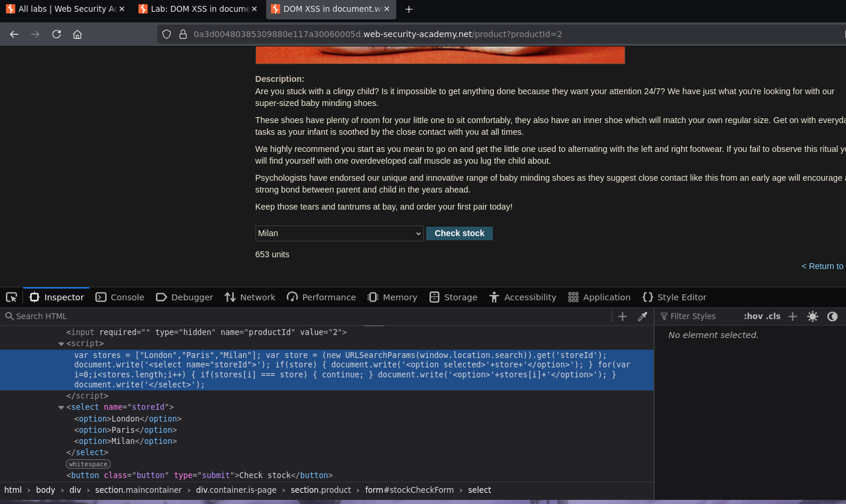Viewport: 846px width, 504px height.
Task: Click the site security padlock icon
Action: (x=183, y=34)
